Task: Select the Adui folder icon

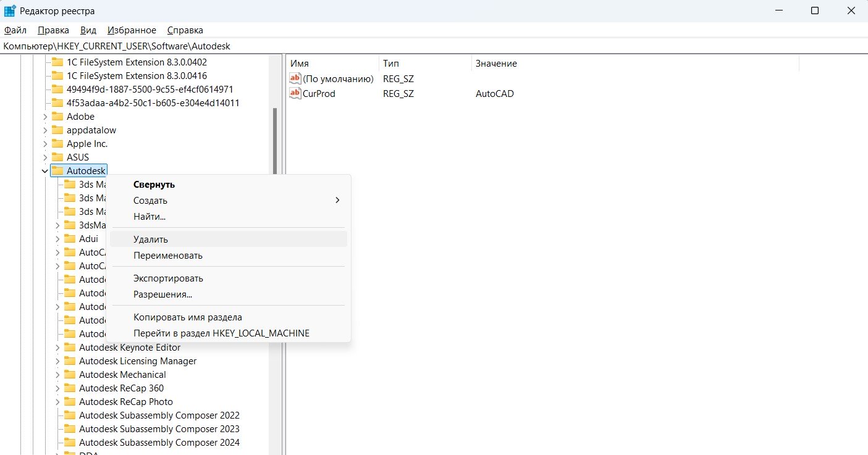Action: [x=70, y=239]
